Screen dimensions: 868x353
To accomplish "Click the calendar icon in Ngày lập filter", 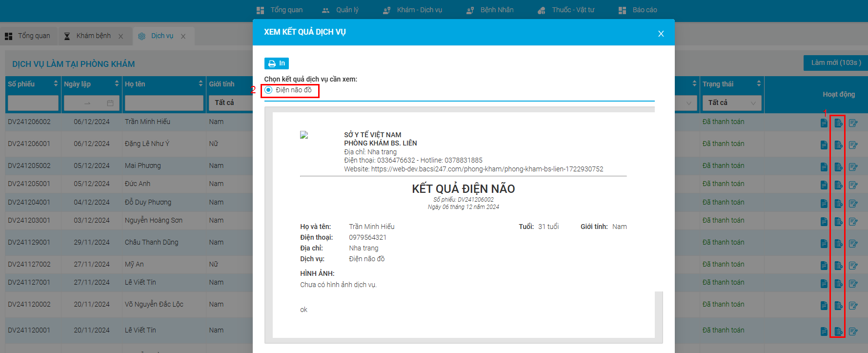I will point(110,103).
